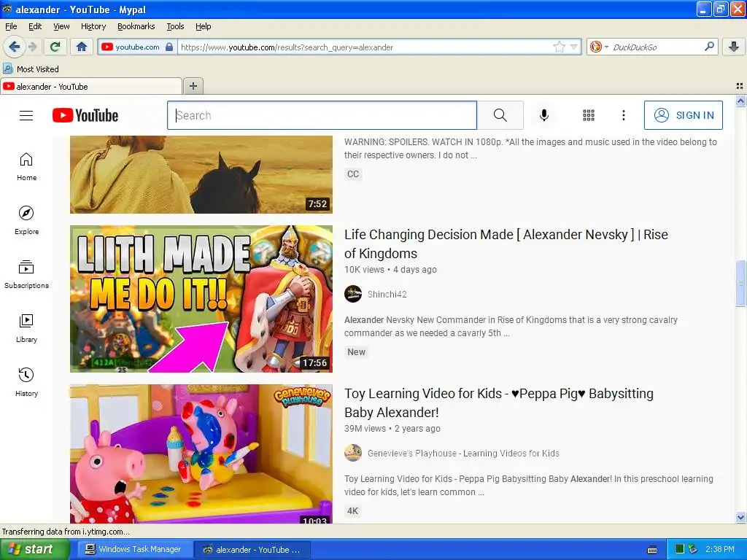
Task: Click Shinchi42 channel avatar
Action: tap(353, 295)
